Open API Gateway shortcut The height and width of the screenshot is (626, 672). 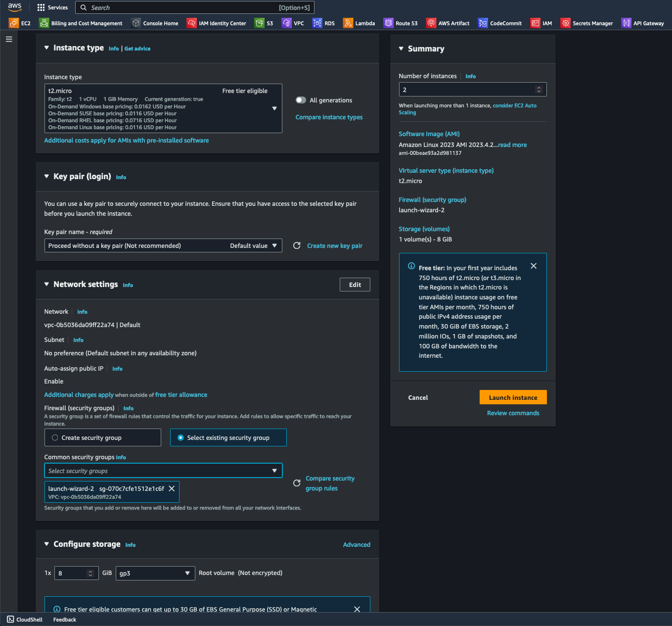coord(643,23)
